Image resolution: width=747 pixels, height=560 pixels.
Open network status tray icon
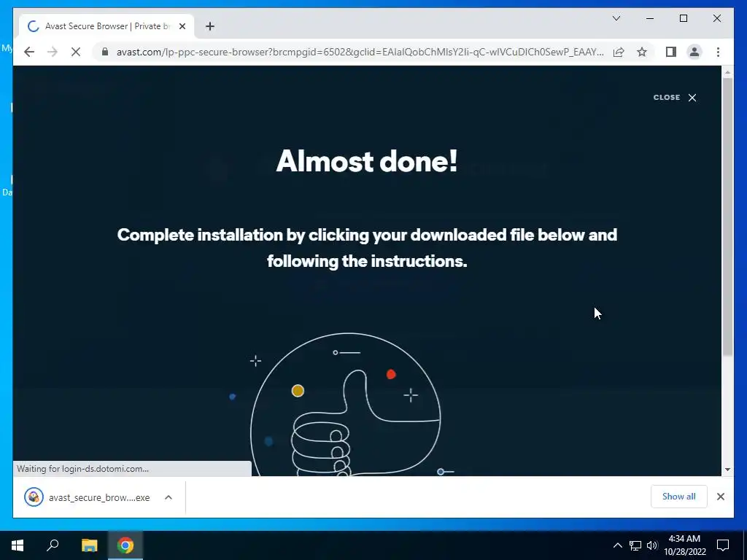(x=635, y=545)
